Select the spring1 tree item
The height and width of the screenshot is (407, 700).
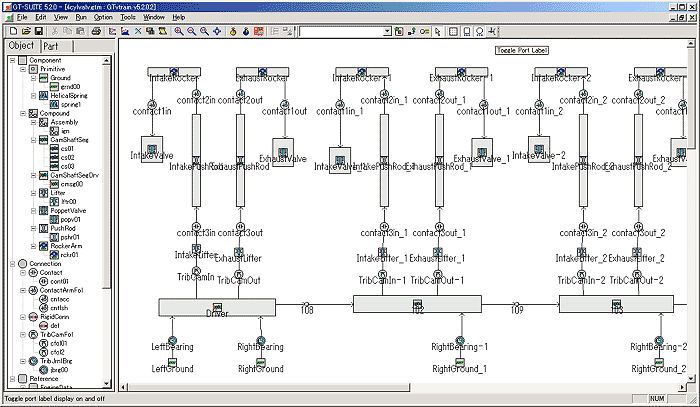pos(71,104)
